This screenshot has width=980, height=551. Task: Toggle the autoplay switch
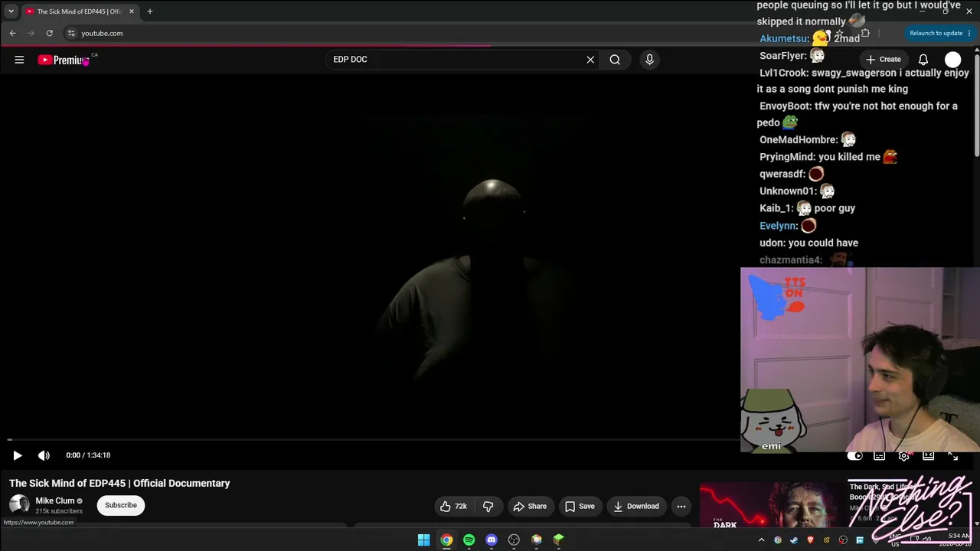click(x=854, y=456)
